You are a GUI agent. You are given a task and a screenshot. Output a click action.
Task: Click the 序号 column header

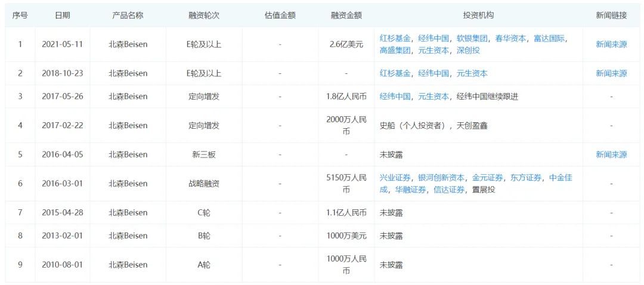(20, 16)
